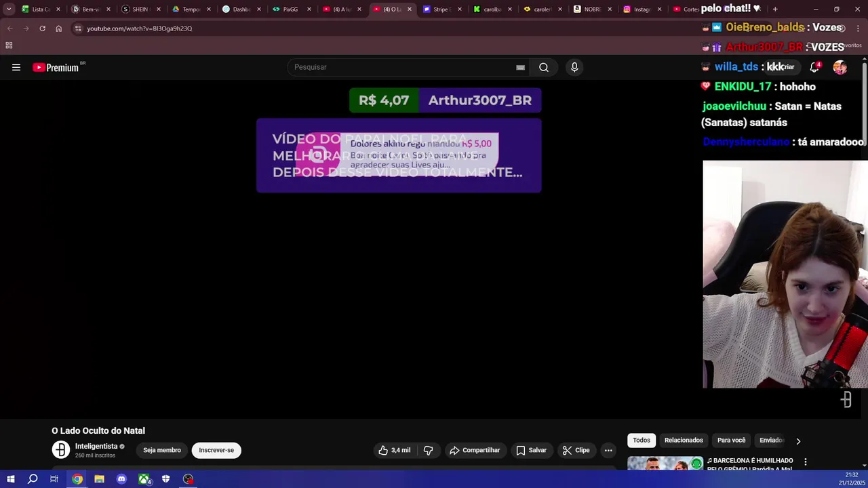Image resolution: width=868 pixels, height=488 pixels.
Task: Open the Chrome apps grid shortcut
Action: coord(9,45)
